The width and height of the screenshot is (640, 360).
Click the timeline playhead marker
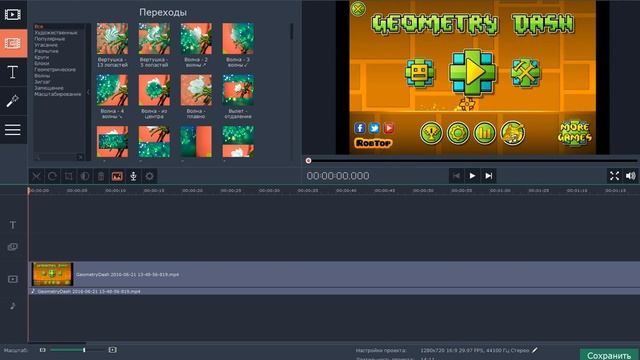[x=29, y=190]
